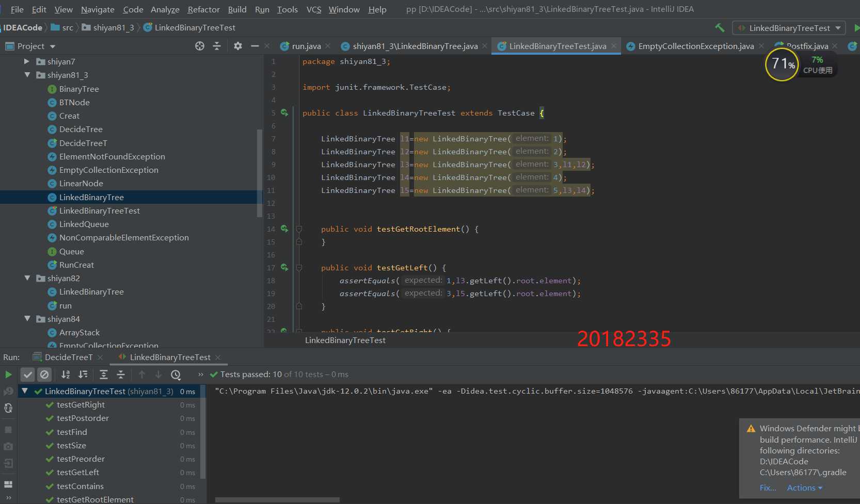The height and width of the screenshot is (504, 860).
Task: Click the Toggle auto-test icon in Run sidebar
Action: tap(8, 409)
